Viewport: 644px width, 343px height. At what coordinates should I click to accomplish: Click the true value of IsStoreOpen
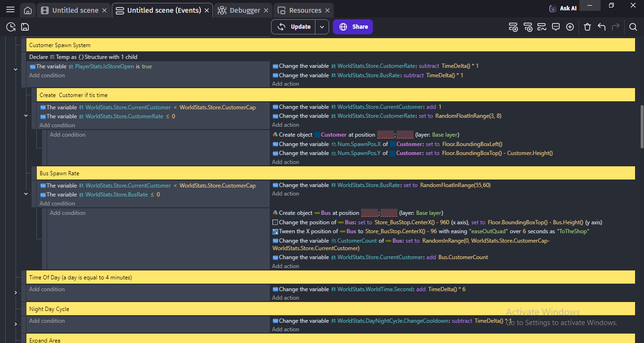coord(147,66)
